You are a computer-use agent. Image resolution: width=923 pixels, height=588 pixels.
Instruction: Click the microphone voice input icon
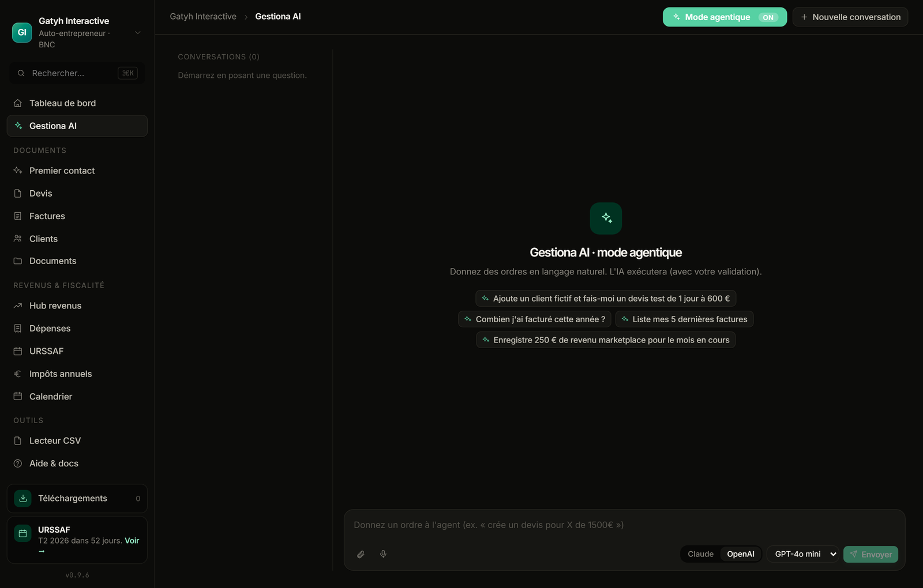(383, 554)
